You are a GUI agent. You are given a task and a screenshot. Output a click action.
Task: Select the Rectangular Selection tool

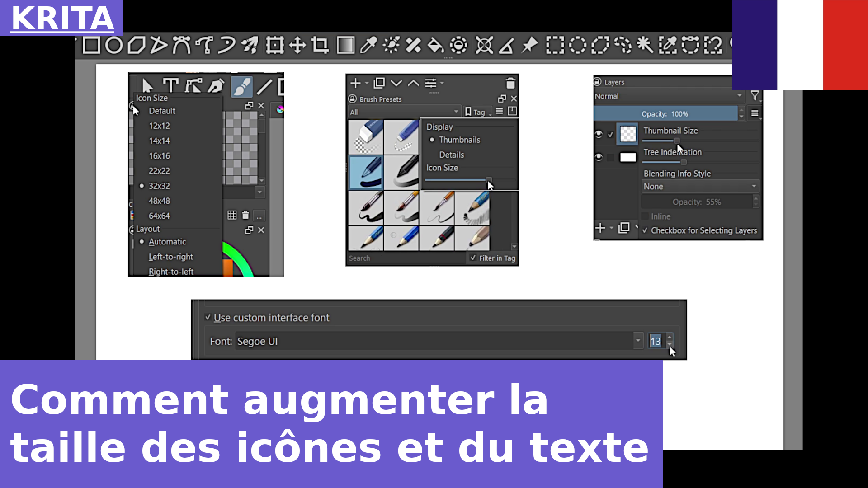[x=555, y=45]
